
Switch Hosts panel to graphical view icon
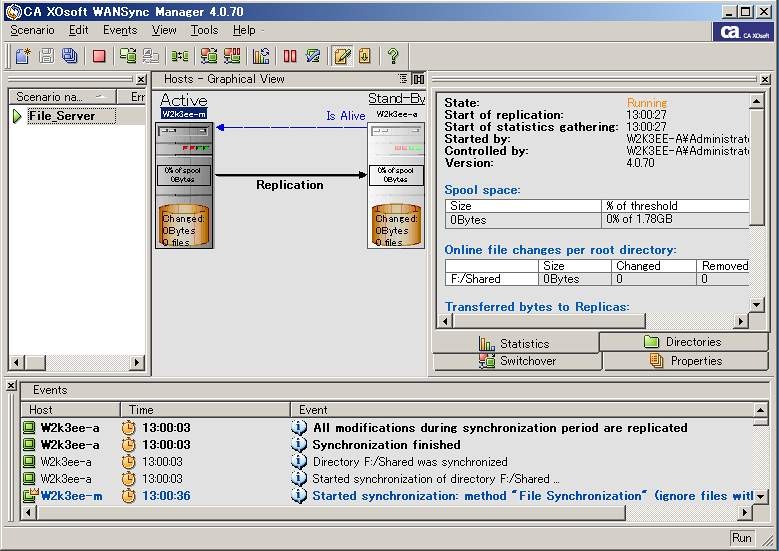click(419, 79)
